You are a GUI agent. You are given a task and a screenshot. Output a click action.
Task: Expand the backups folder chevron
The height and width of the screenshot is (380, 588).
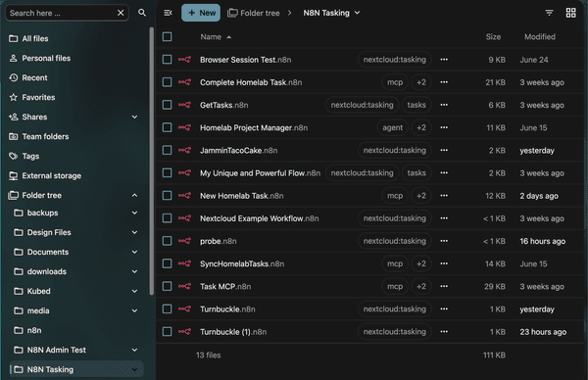click(134, 213)
